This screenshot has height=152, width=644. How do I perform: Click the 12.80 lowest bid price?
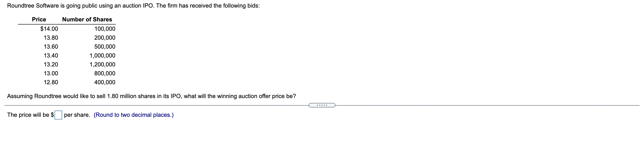point(51,82)
